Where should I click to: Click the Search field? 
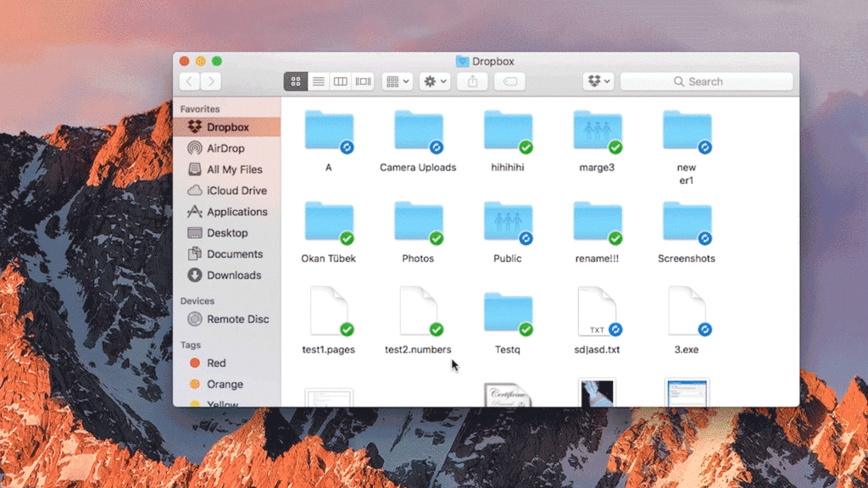(x=706, y=81)
